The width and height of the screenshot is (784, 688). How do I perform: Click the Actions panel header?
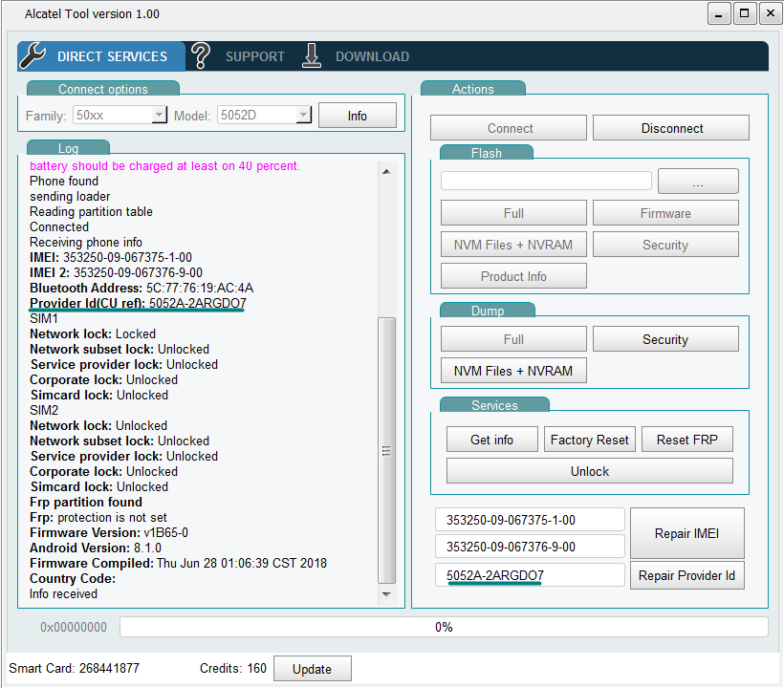(473, 89)
